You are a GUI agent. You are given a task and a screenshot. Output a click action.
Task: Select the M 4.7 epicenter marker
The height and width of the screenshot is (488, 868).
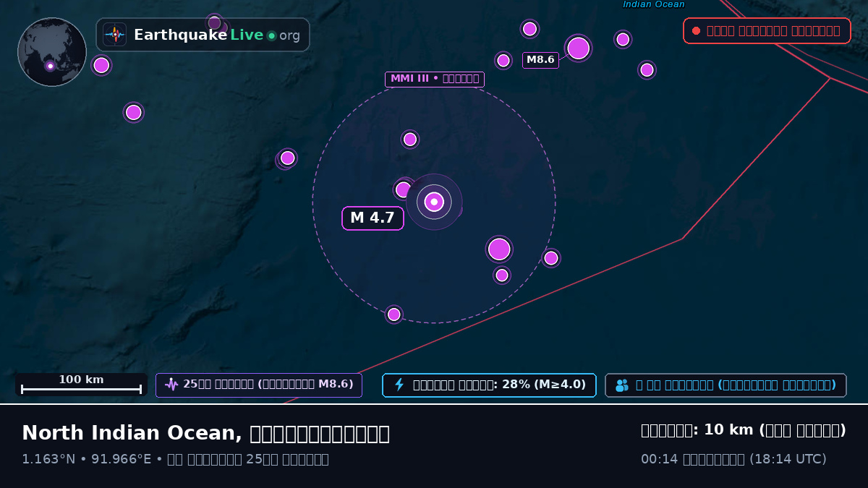click(x=434, y=202)
